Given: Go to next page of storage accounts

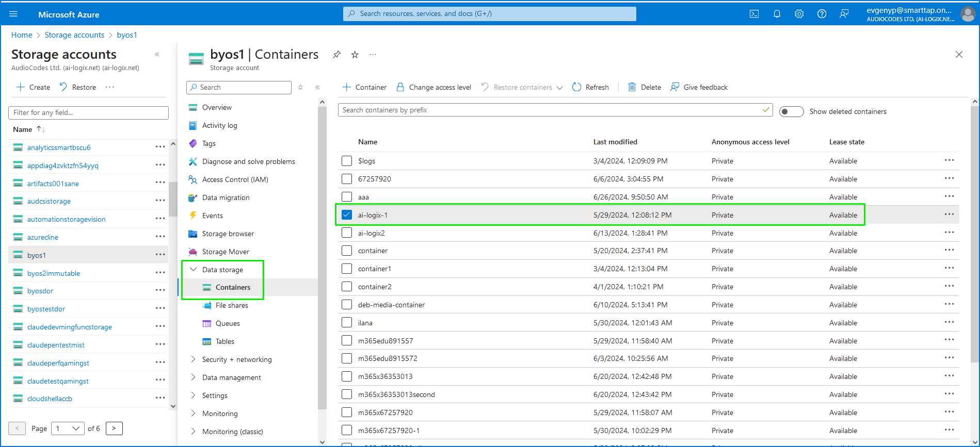Looking at the screenshot, I should (114, 428).
